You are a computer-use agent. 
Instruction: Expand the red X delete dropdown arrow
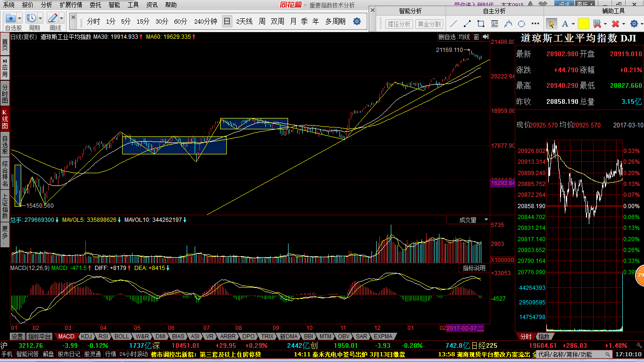click(x=623, y=24)
